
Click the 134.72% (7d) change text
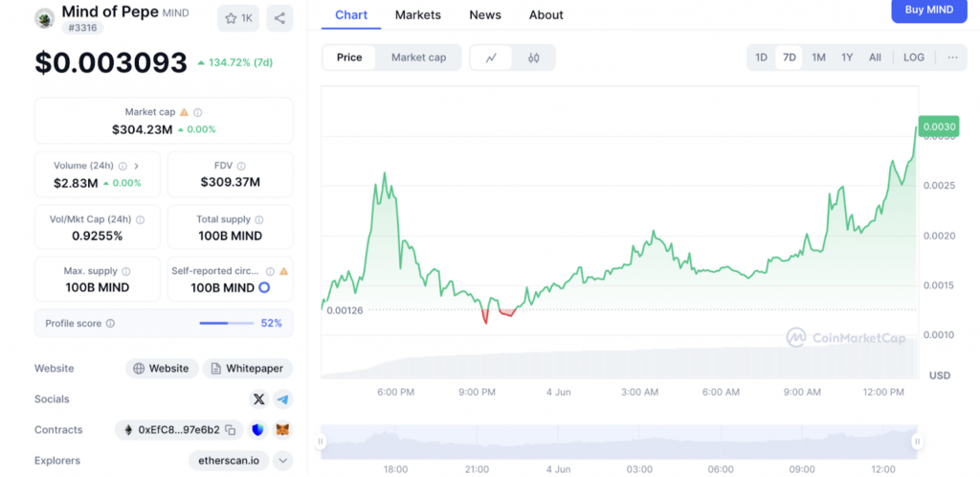[240, 62]
